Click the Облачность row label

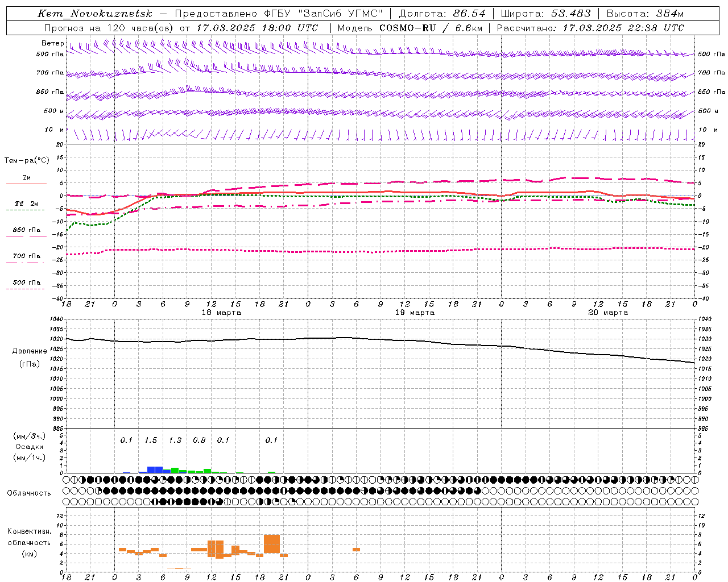click(x=29, y=493)
